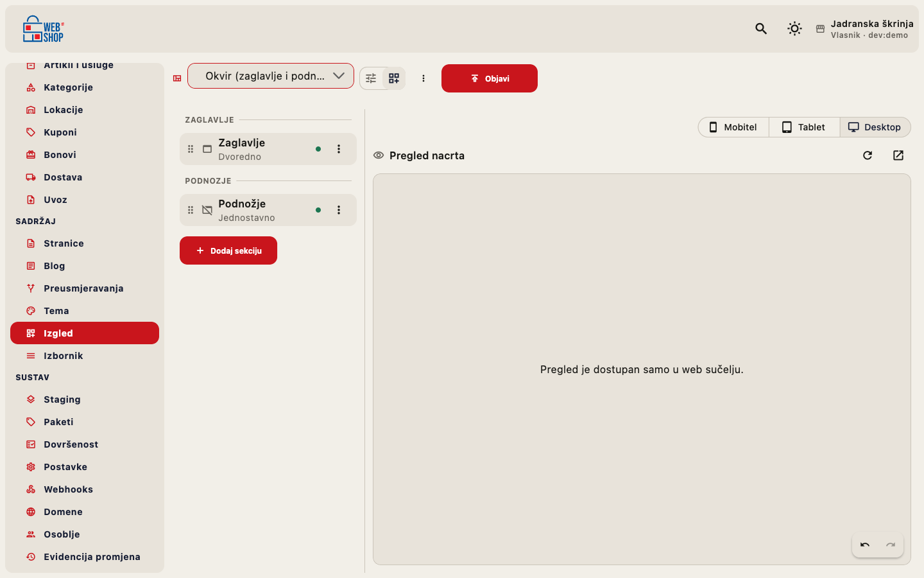Refresh the draft preview
Viewport: 924px width, 578px height.
(x=868, y=155)
